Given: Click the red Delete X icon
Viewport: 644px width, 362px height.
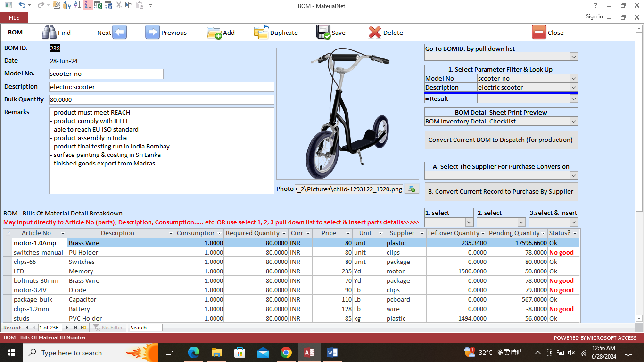Looking at the screenshot, I should coord(375,32).
